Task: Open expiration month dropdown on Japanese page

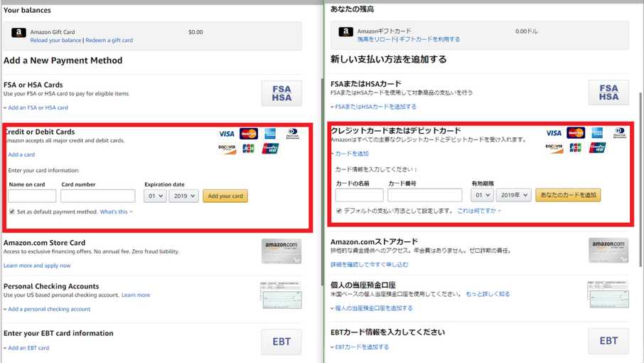Action: click(x=482, y=195)
